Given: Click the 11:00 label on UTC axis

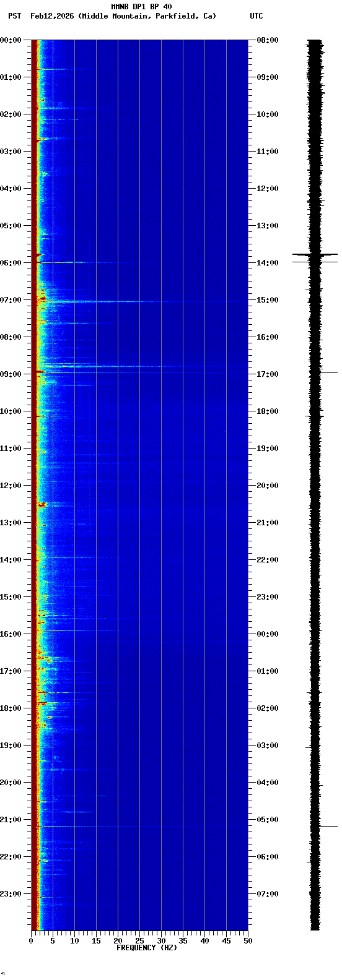Looking at the screenshot, I should pyautogui.click(x=268, y=152).
